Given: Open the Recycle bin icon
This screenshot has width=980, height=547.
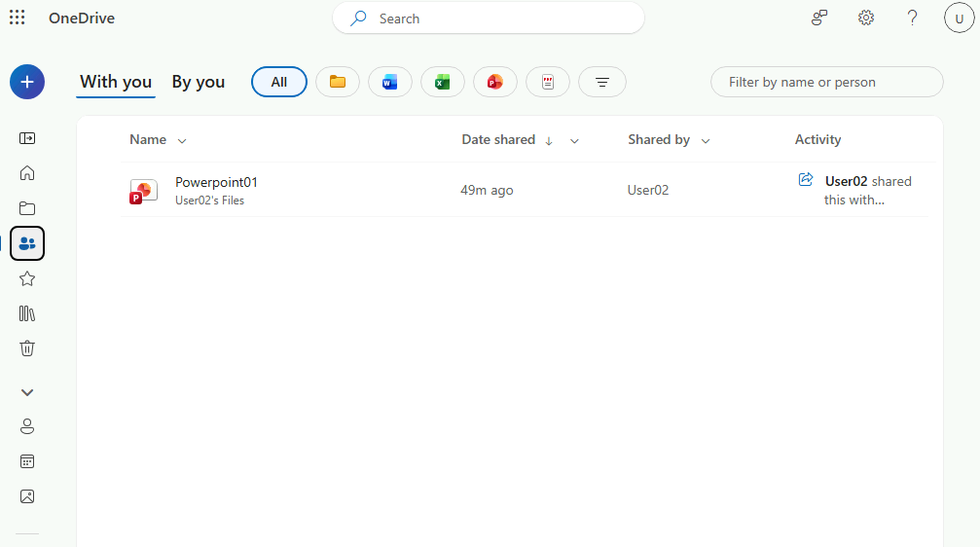Looking at the screenshot, I should 27,348.
